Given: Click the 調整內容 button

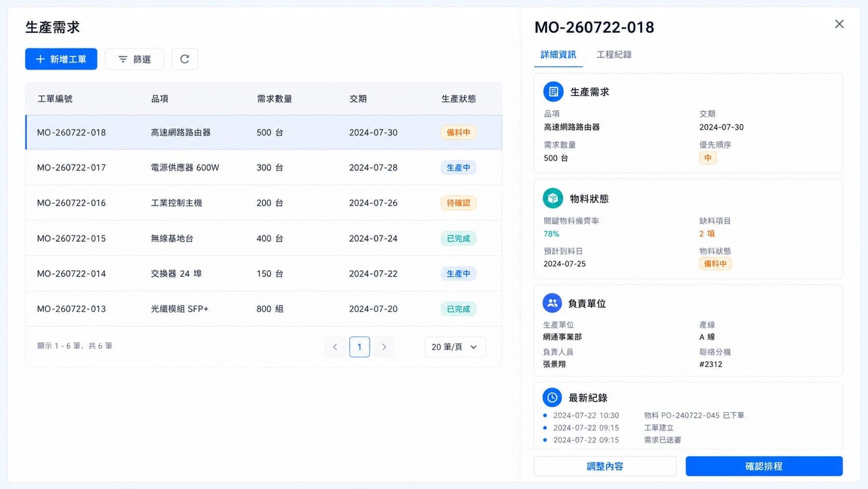Looking at the screenshot, I should [605, 466].
